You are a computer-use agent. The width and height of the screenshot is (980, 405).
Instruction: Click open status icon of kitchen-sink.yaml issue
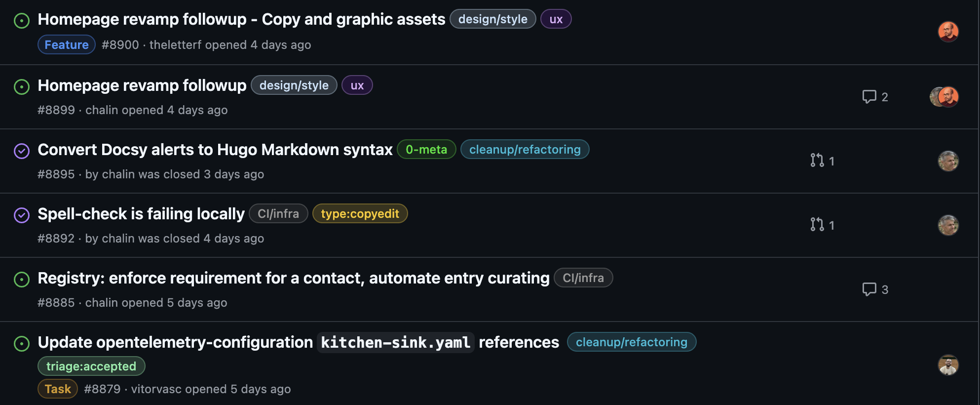(22, 344)
